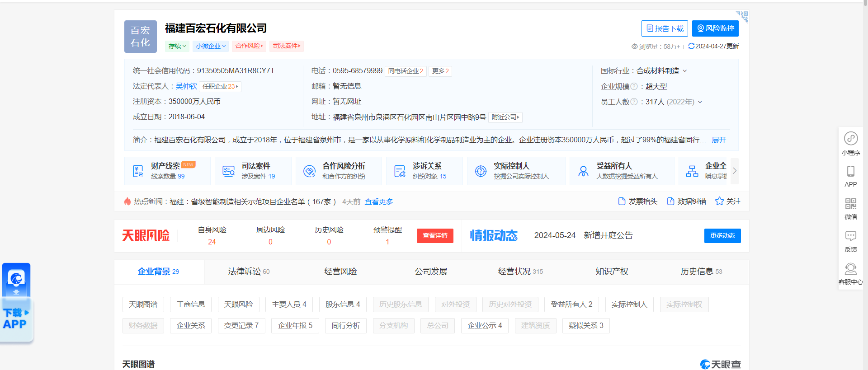Click the 受益所有人 person icon
The width and height of the screenshot is (868, 370).
point(583,171)
